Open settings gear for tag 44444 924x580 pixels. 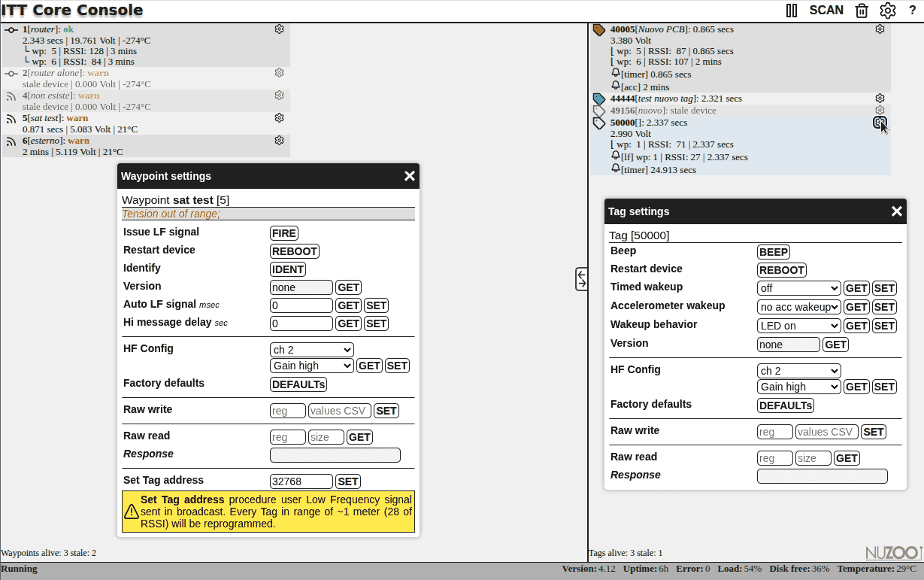pos(880,99)
